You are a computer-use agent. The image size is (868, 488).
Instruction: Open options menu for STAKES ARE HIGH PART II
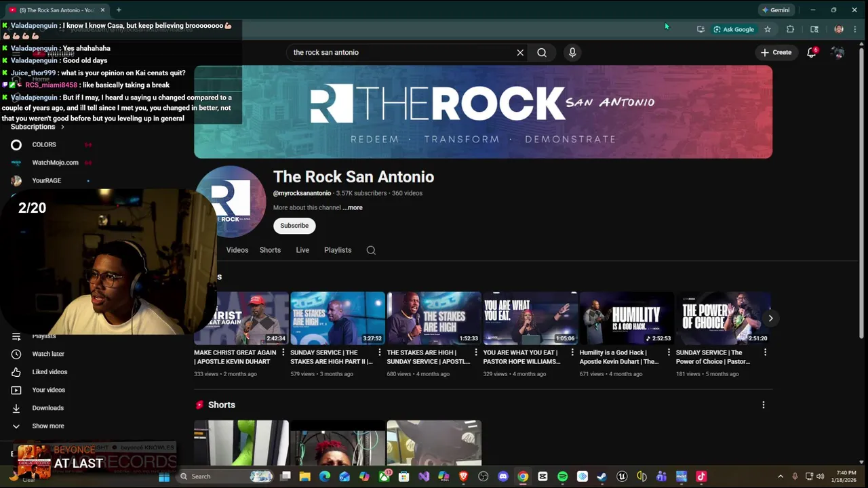point(380,352)
